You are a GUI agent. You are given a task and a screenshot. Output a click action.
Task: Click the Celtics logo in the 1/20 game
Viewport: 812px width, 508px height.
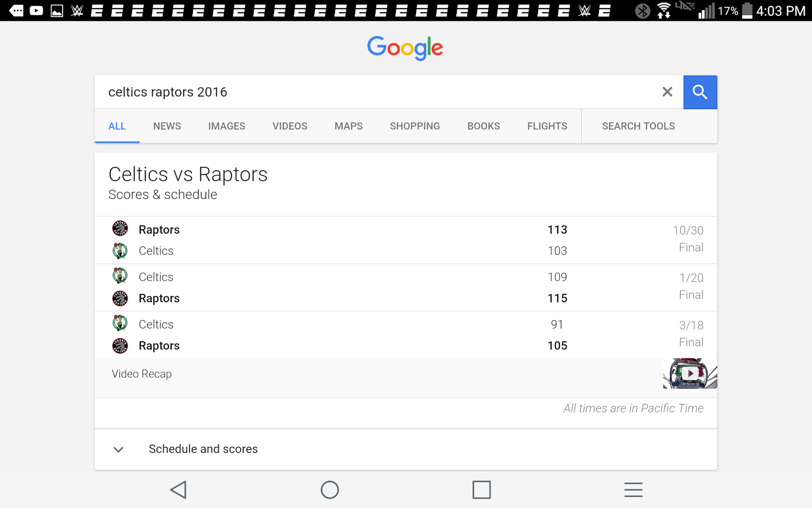120,276
